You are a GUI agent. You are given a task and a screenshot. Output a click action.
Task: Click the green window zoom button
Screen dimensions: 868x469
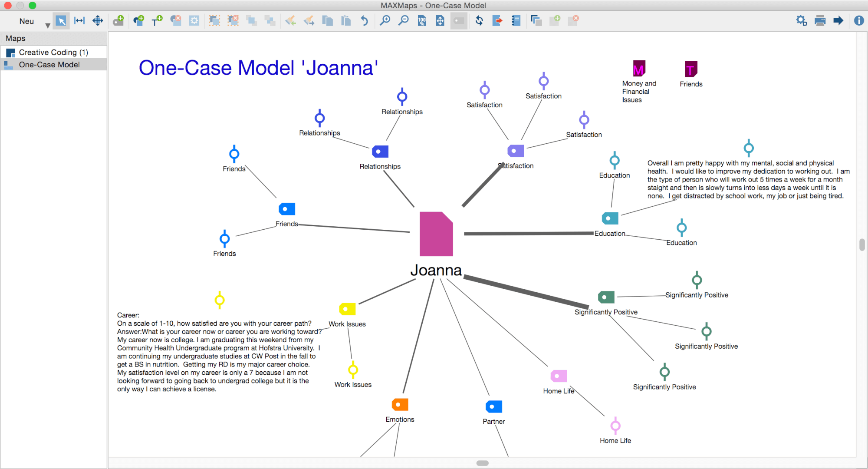(x=33, y=5)
